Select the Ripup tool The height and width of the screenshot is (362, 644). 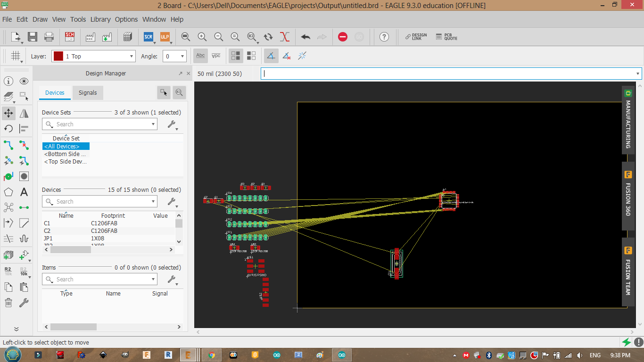tap(24, 145)
